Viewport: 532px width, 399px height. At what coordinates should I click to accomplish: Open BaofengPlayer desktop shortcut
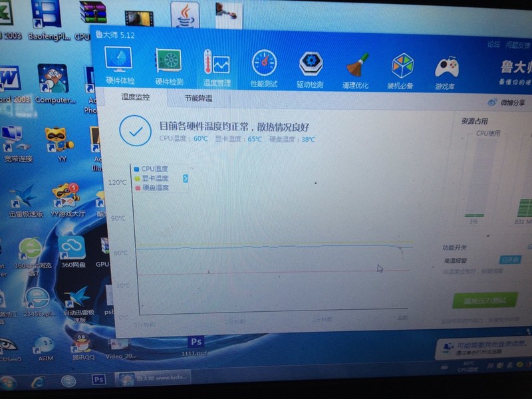pyautogui.click(x=48, y=21)
